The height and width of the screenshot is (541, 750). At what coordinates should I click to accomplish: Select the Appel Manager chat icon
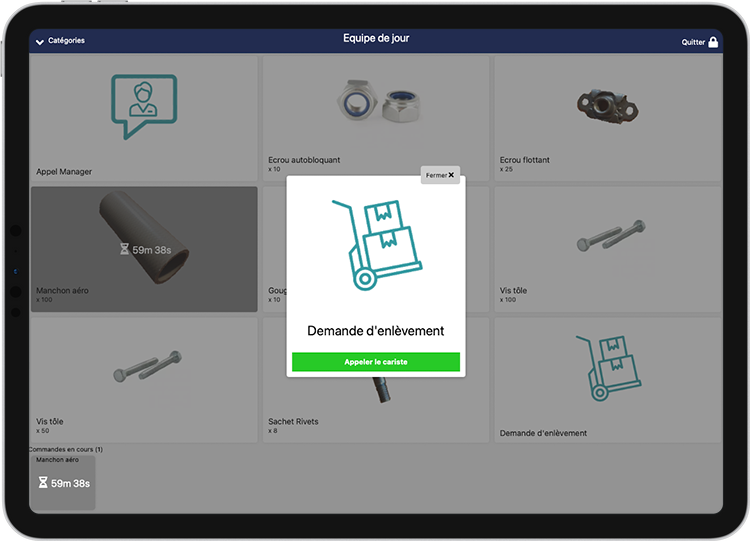(144, 106)
